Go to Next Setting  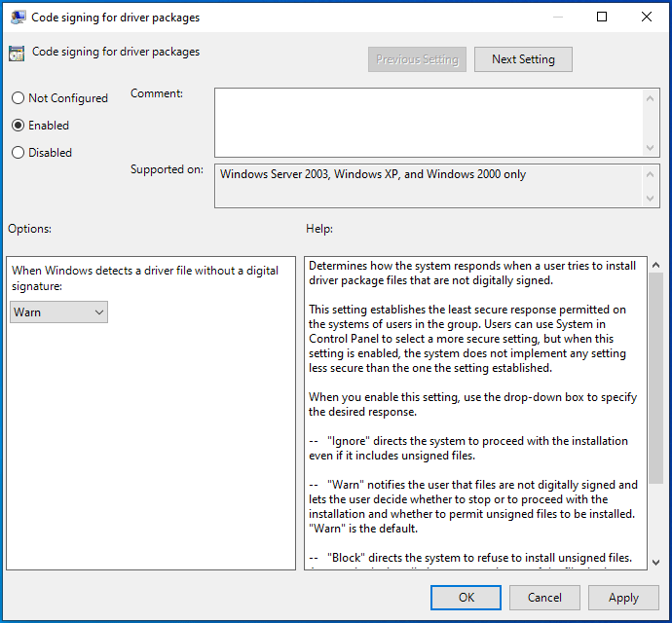click(523, 59)
